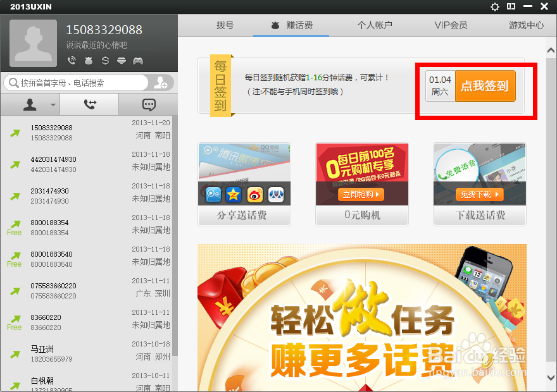This screenshot has height=392, width=557.
Task: Open the 赚话费 tab
Action: pos(291,25)
